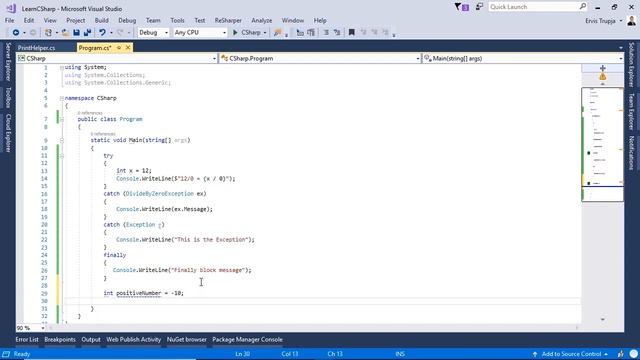Click the split editor plus icon
The image size is (640, 360).
pos(602,68)
